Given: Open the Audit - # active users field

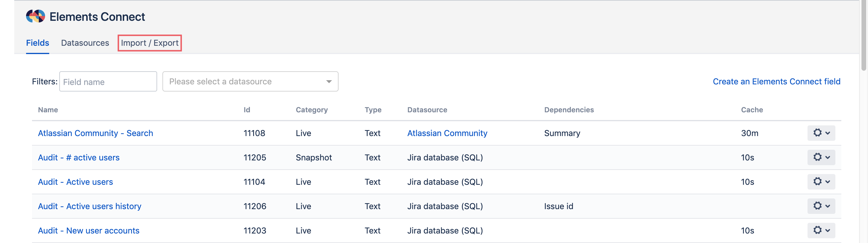Looking at the screenshot, I should click(79, 157).
